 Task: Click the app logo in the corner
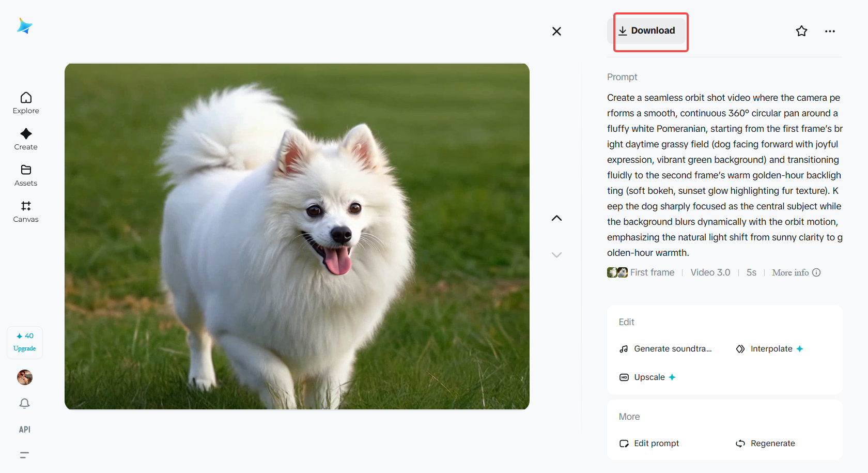pos(24,26)
